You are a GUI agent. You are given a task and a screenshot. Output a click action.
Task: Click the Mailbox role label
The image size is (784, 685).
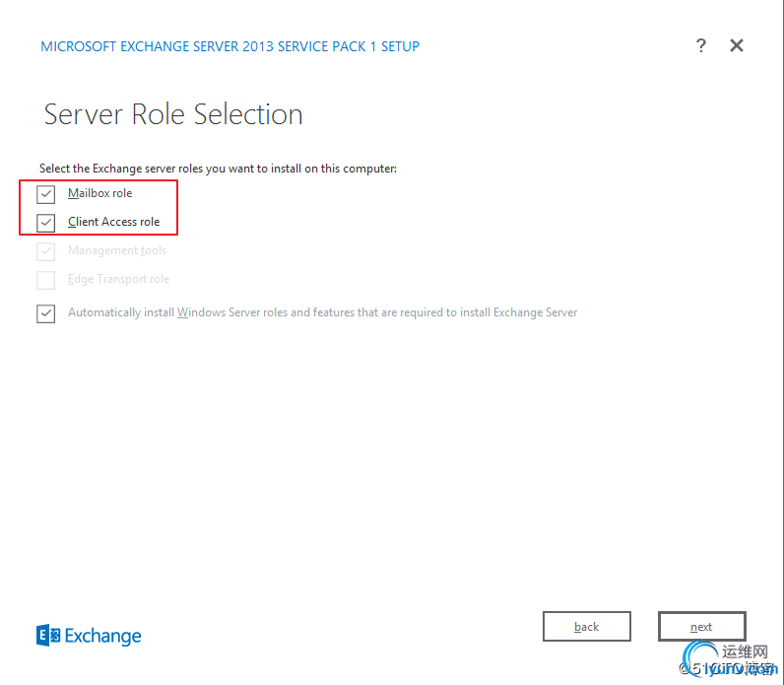point(100,193)
